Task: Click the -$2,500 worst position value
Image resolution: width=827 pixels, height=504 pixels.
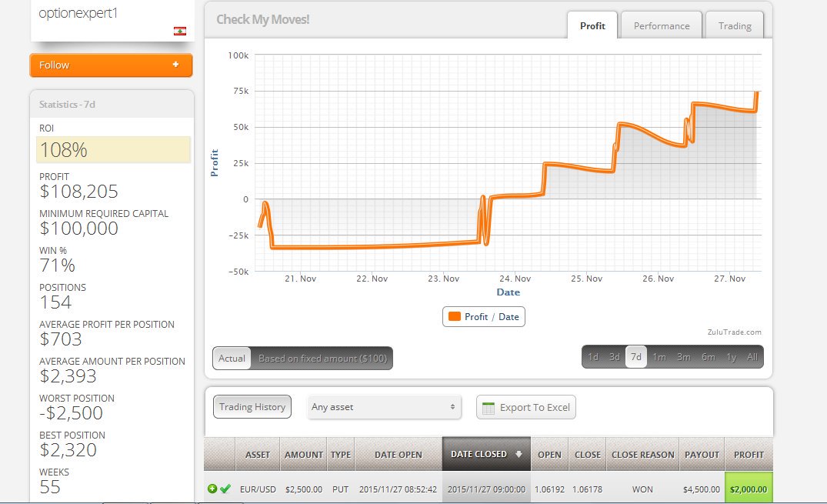Action: (x=72, y=412)
